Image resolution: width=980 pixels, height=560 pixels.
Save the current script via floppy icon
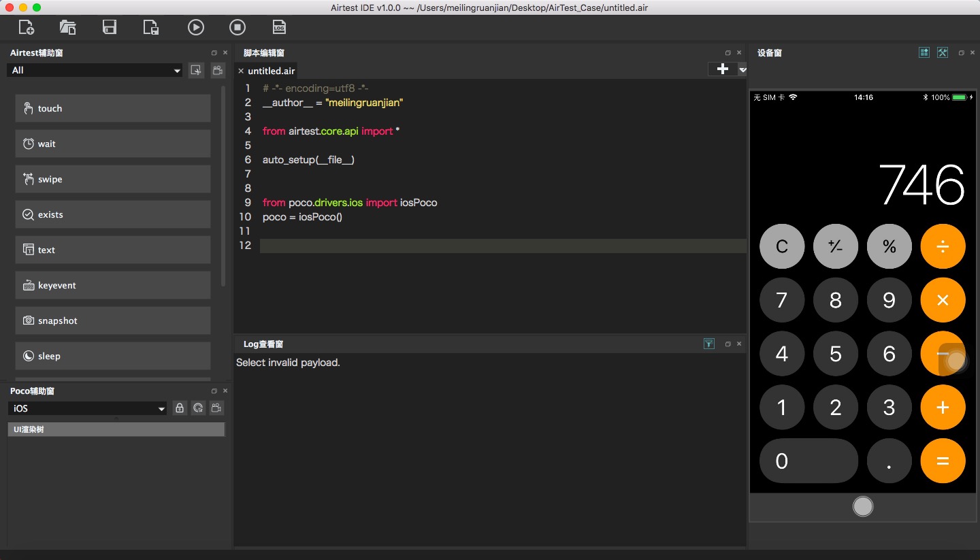[109, 27]
